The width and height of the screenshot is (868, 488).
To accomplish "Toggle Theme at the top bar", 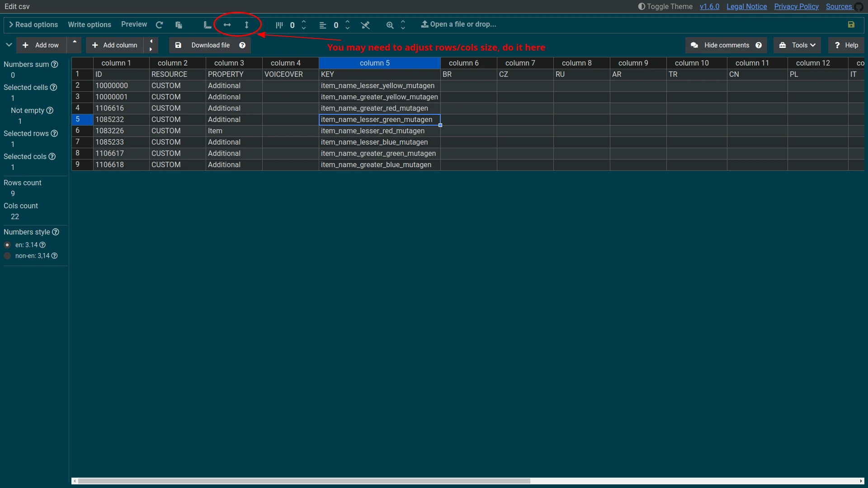I will click(x=665, y=6).
